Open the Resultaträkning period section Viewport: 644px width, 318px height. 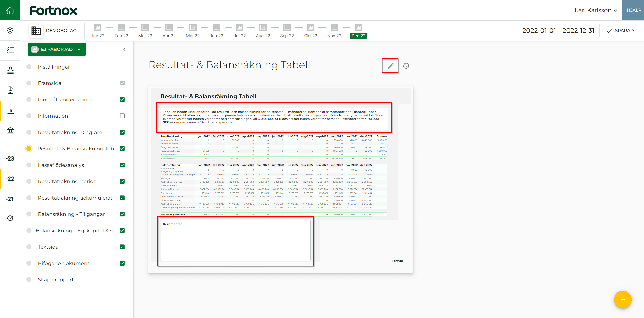(67, 181)
